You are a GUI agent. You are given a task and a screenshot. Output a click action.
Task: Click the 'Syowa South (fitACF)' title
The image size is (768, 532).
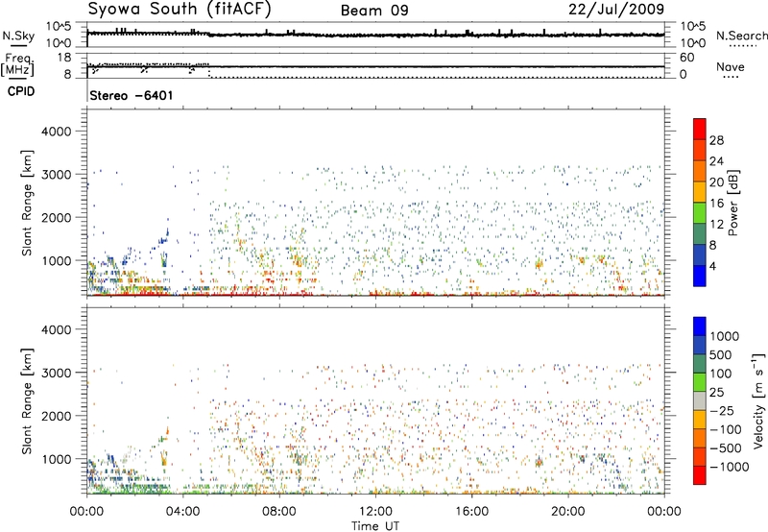tap(180, 10)
